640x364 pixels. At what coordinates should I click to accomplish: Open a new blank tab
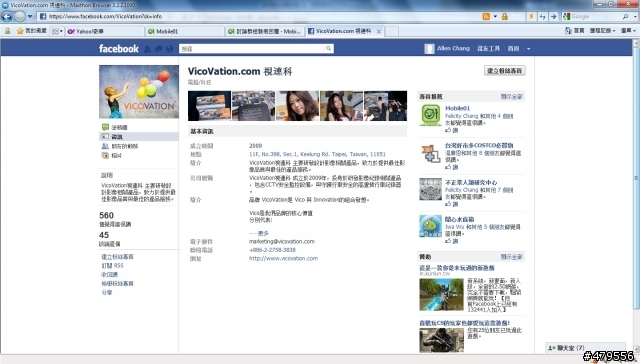point(392,31)
